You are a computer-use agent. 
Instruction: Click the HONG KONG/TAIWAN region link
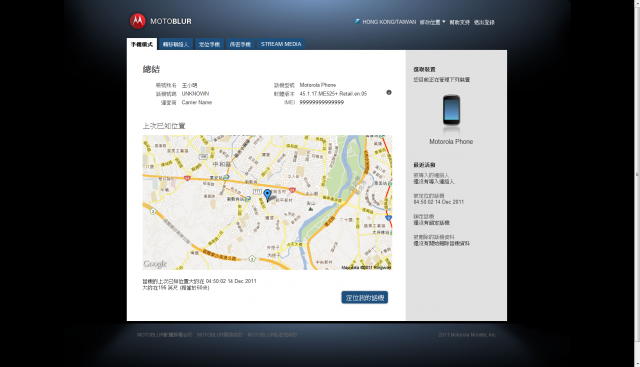click(x=389, y=22)
